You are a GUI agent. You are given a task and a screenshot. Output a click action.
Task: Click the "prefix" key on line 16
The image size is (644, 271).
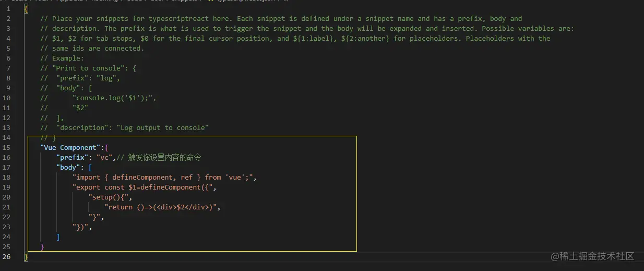click(72, 157)
